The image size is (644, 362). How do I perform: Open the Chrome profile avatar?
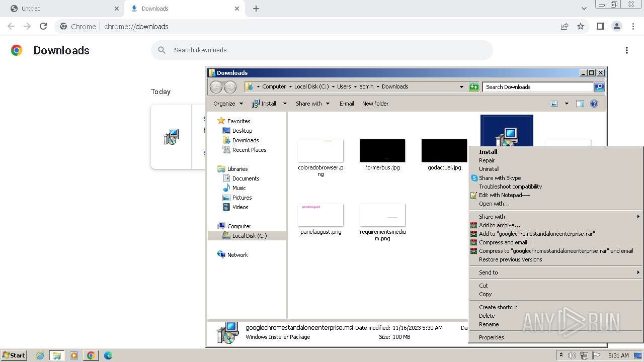(x=616, y=26)
